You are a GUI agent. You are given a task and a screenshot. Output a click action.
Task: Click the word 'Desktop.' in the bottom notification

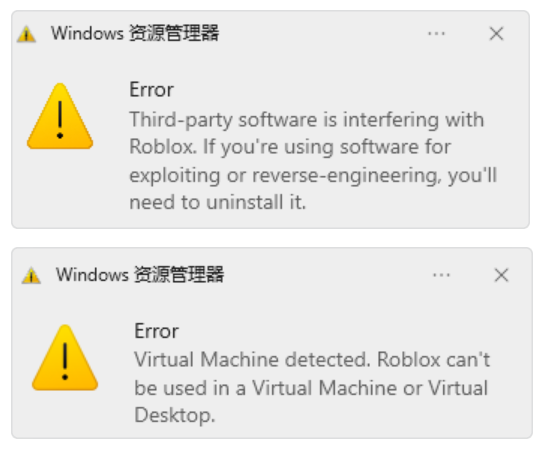pyautogui.click(x=175, y=415)
